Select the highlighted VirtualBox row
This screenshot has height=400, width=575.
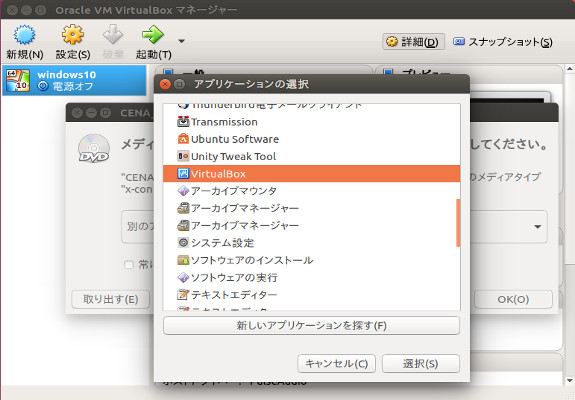311,173
